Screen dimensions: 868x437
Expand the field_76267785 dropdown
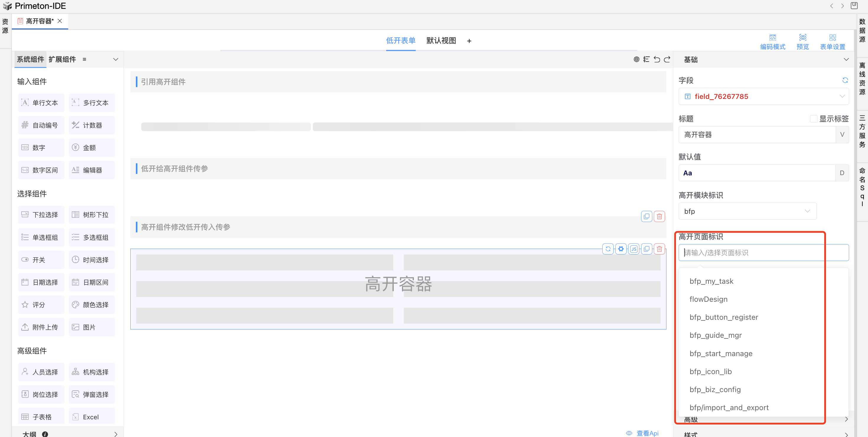[x=842, y=96]
